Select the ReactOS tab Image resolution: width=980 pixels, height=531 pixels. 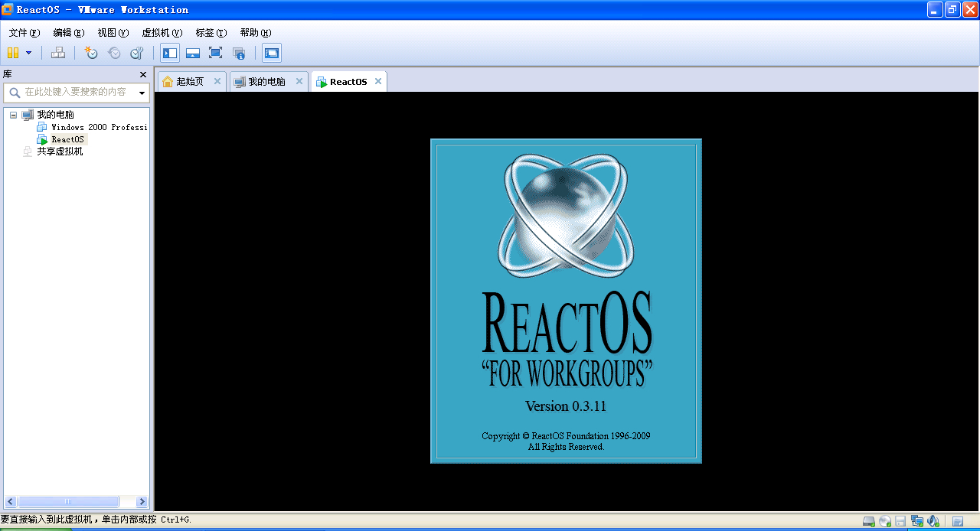348,82
